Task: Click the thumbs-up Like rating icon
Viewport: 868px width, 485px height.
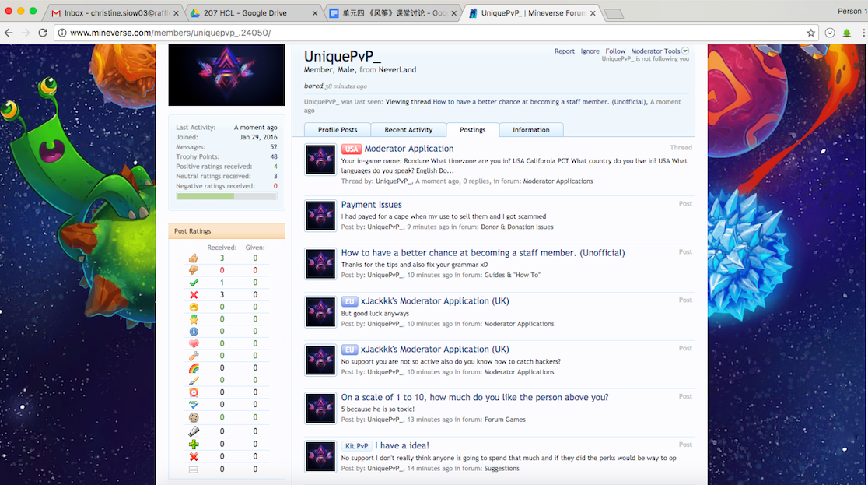Action: pos(193,258)
